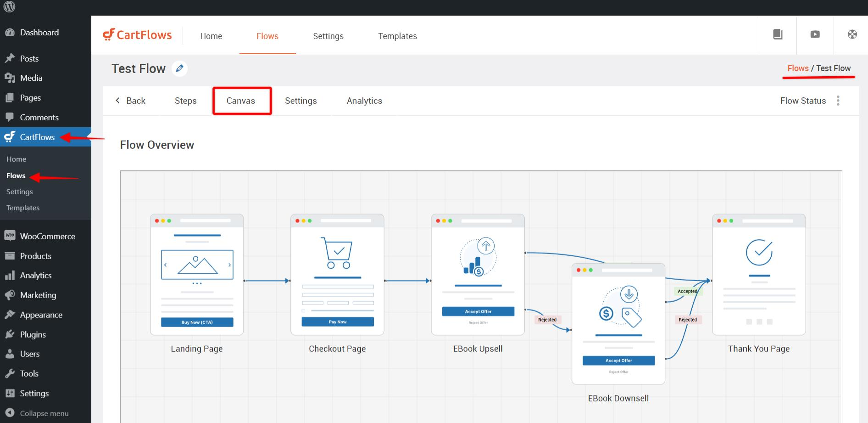Open Templates in top navigation
Image resolution: width=868 pixels, height=423 pixels.
(397, 36)
